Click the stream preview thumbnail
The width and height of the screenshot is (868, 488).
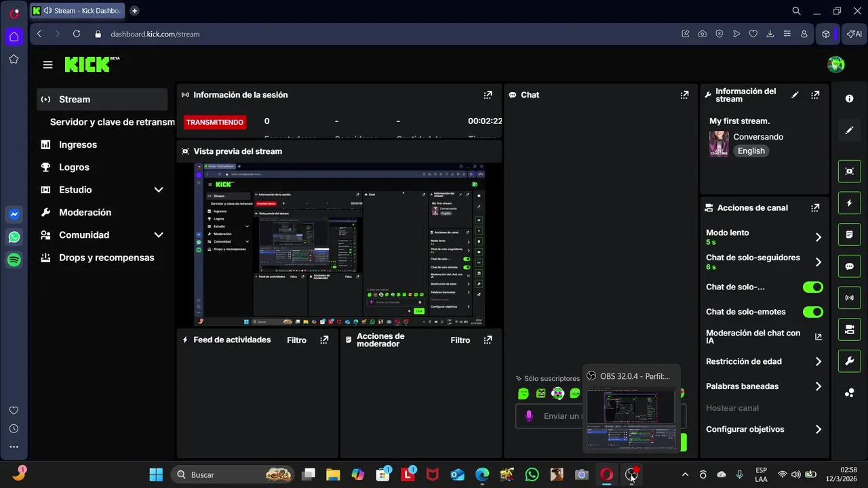[x=340, y=245]
